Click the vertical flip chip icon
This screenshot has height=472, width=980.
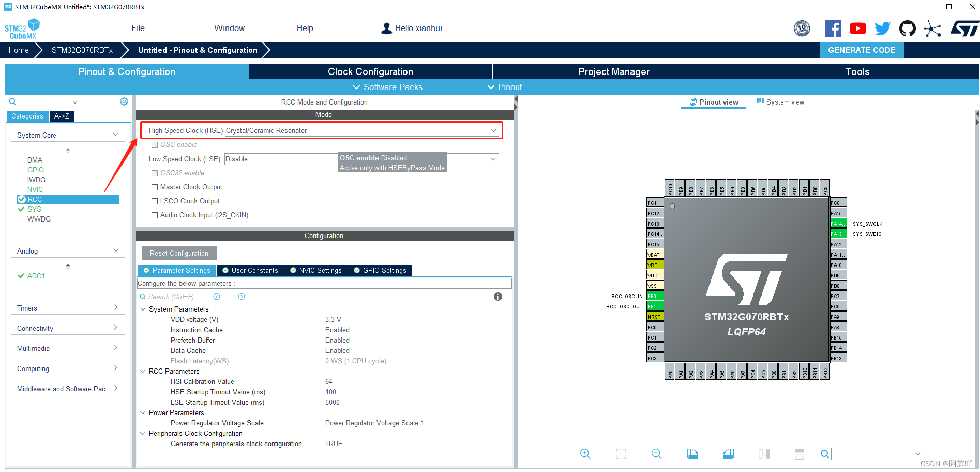[x=764, y=454]
